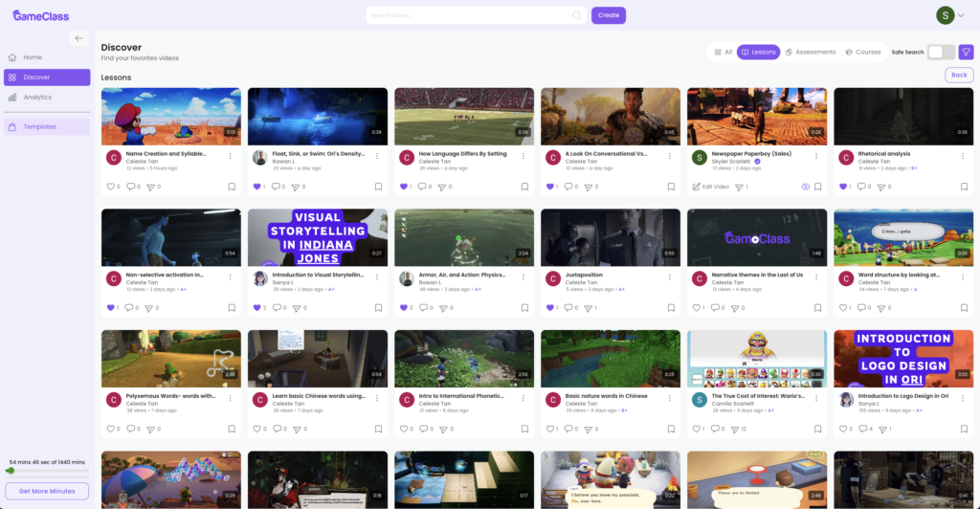This screenshot has height=509, width=980.
Task: Click the Create button
Action: 608,15
